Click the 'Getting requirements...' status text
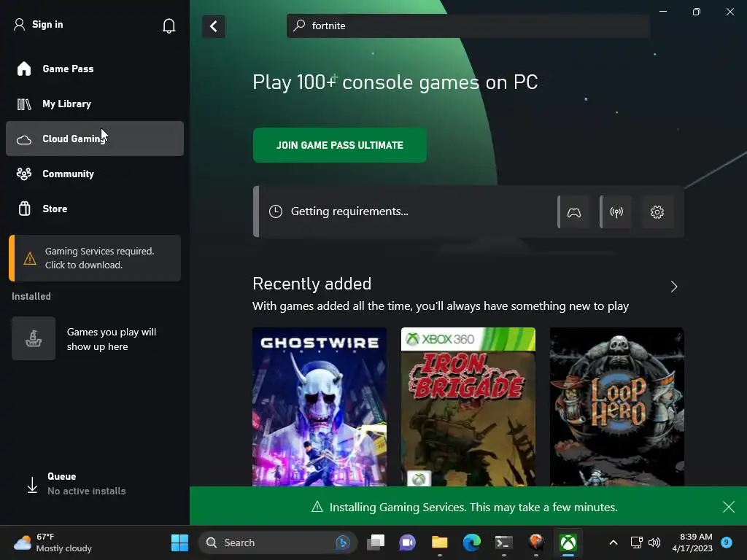The image size is (747, 560). (349, 211)
